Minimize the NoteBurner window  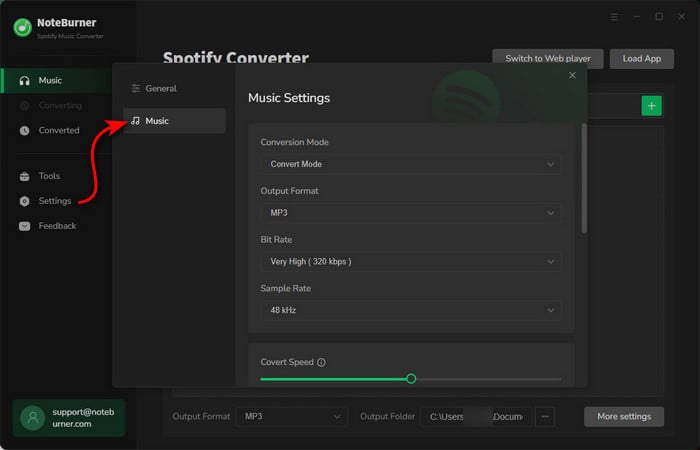click(637, 17)
